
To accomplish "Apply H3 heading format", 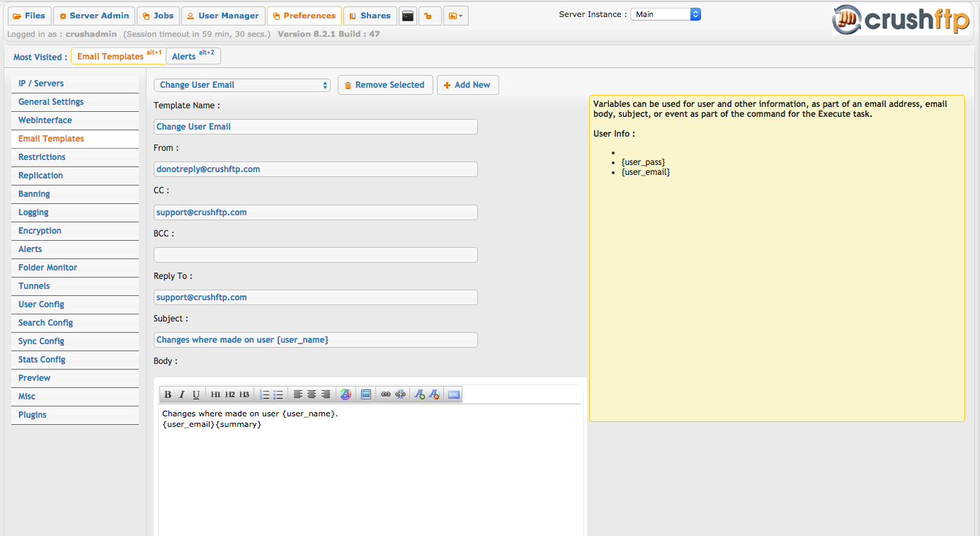I will coord(244,394).
